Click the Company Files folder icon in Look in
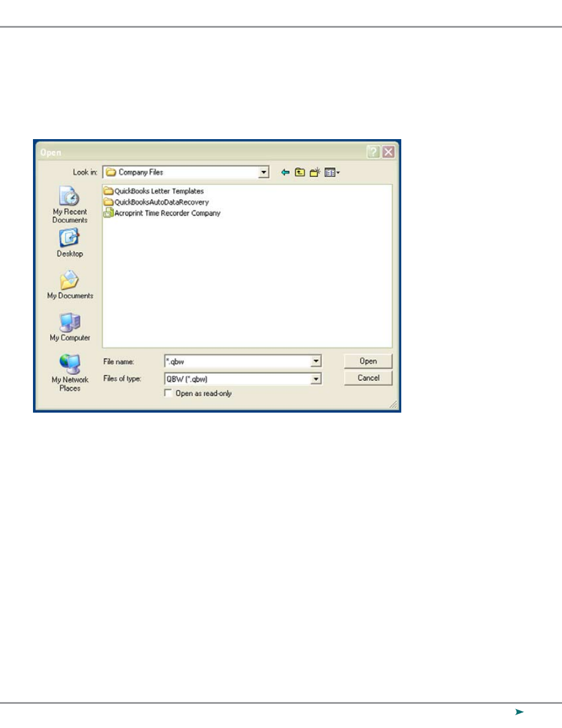Viewport: 562px width, 728px height. (x=111, y=172)
